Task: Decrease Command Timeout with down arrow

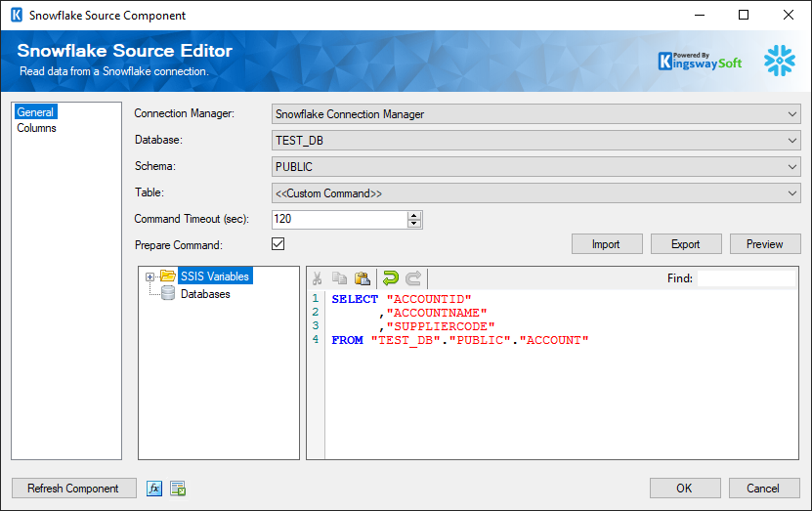Action: [x=413, y=224]
